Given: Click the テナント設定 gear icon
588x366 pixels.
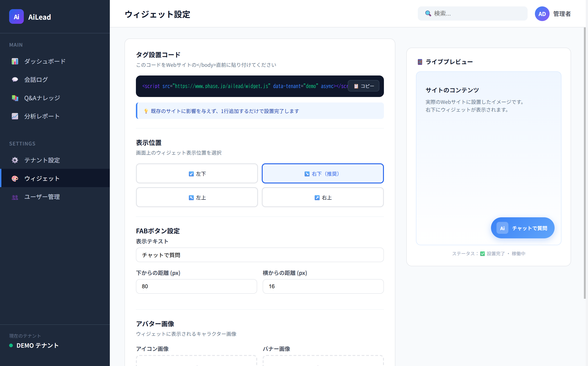Looking at the screenshot, I should (15, 160).
